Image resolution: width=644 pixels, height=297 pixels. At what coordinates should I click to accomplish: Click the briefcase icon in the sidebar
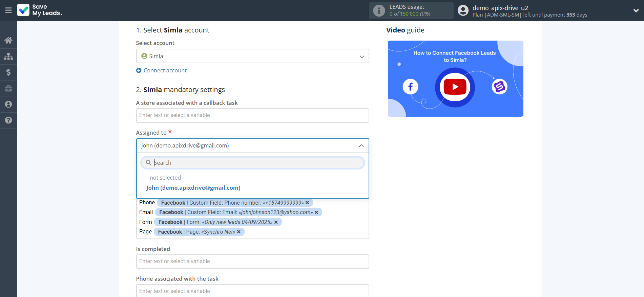(x=8, y=88)
